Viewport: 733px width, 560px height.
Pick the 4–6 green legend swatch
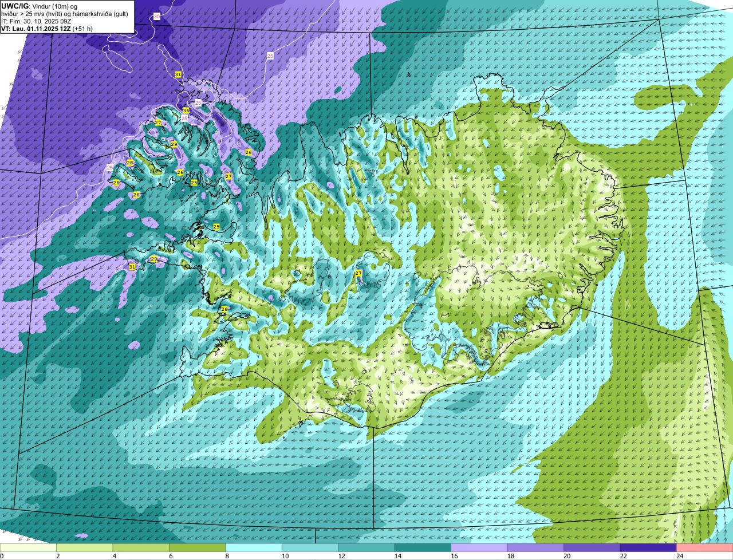pyautogui.click(x=141, y=547)
